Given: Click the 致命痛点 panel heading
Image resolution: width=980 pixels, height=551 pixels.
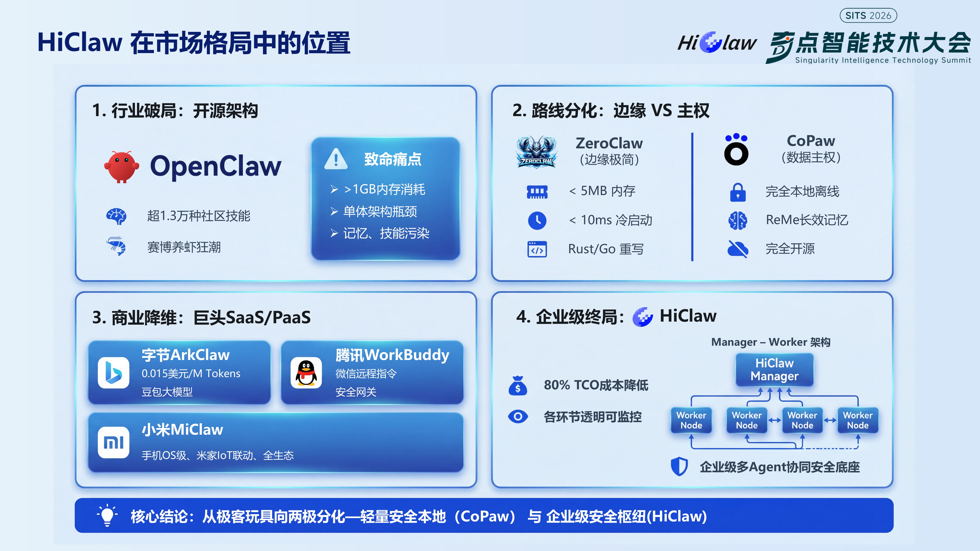Looking at the screenshot, I should tap(393, 159).
